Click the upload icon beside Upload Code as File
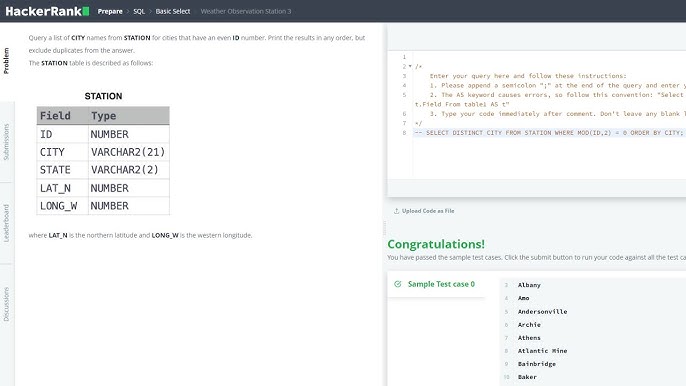 396,211
